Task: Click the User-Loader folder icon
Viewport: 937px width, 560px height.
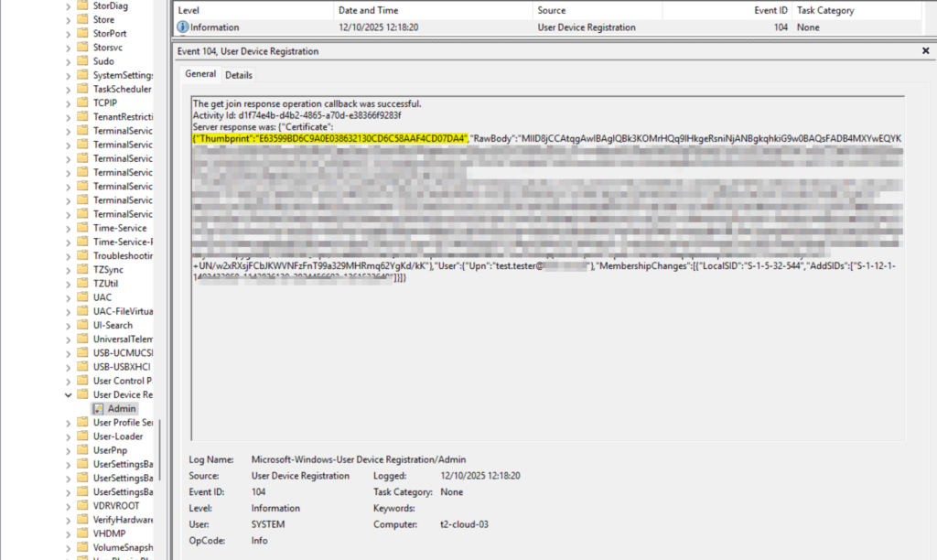Action: 84,436
